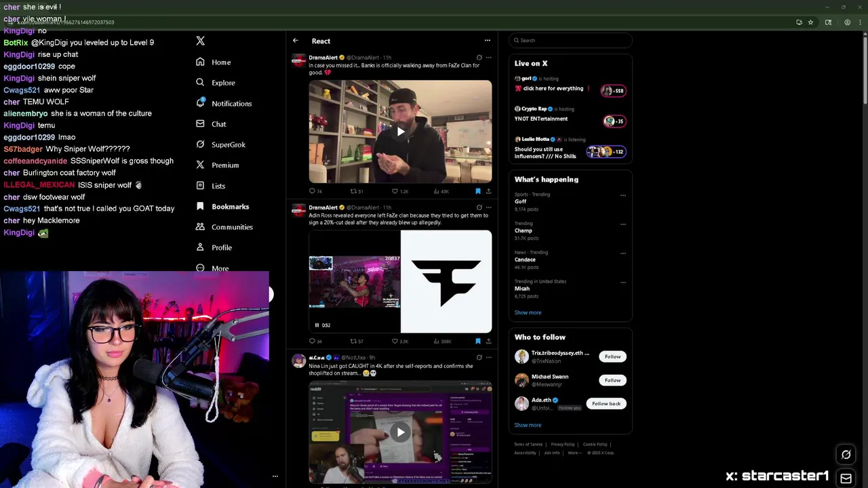
Task: Repost the post with 57 reposts
Action: click(x=357, y=342)
